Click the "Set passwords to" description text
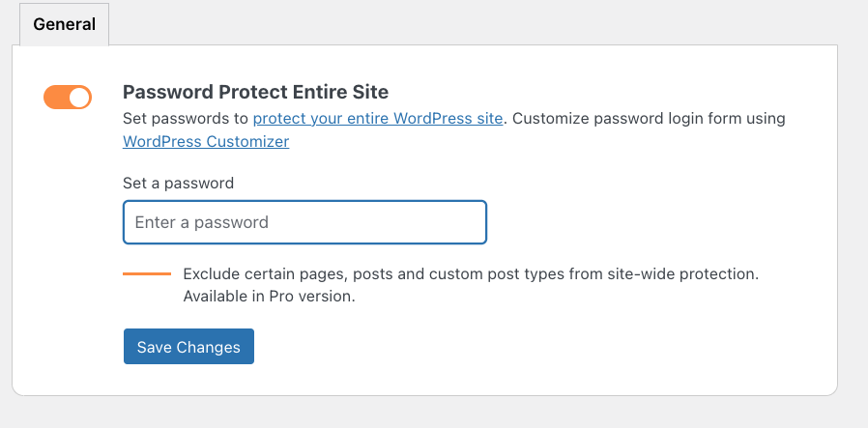This screenshot has height=428, width=868. click(186, 119)
